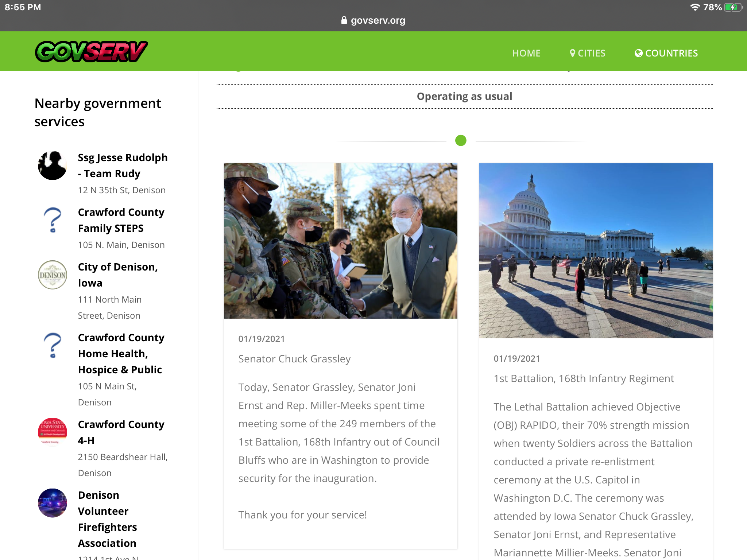The width and height of the screenshot is (747, 560).
Task: Open Ssg Jesse Rudolph - Team Rudy link
Action: pyautogui.click(x=123, y=166)
